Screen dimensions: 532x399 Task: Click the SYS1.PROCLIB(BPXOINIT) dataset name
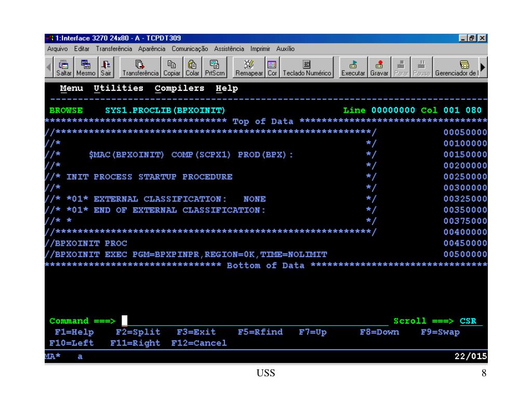165,110
